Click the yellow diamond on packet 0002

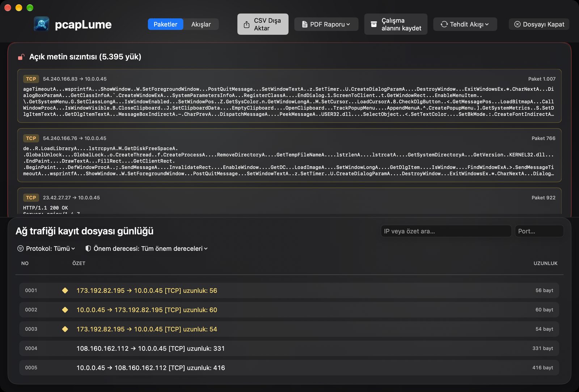coord(65,310)
